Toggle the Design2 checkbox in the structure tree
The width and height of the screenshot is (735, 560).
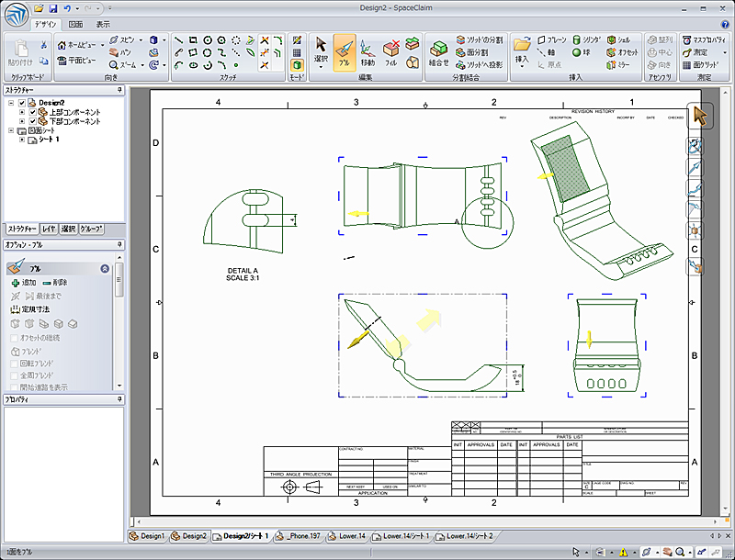pos(23,103)
